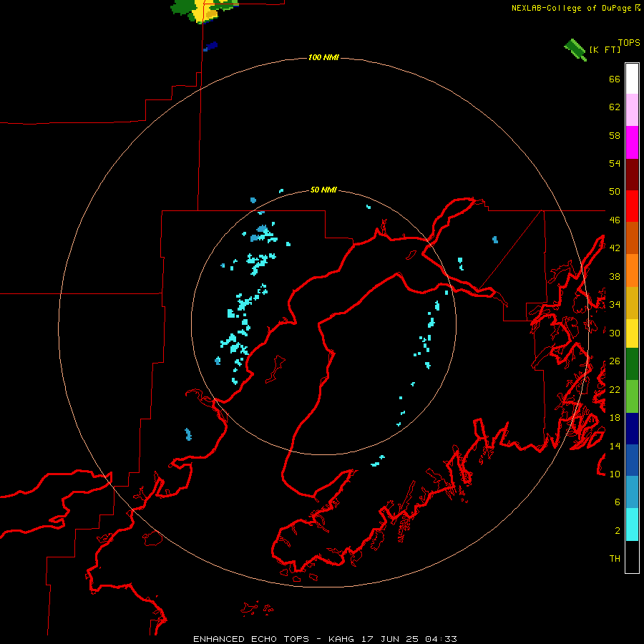Click the 50 value on the color scale

coord(615,192)
